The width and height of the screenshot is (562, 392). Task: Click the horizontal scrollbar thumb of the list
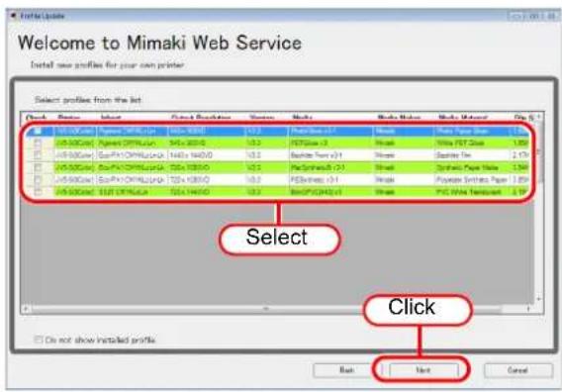click(x=266, y=309)
